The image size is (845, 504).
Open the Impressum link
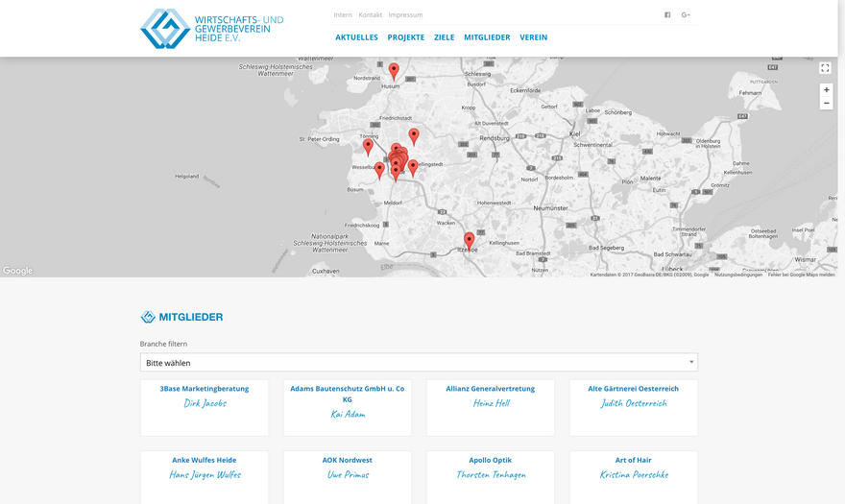click(x=405, y=15)
